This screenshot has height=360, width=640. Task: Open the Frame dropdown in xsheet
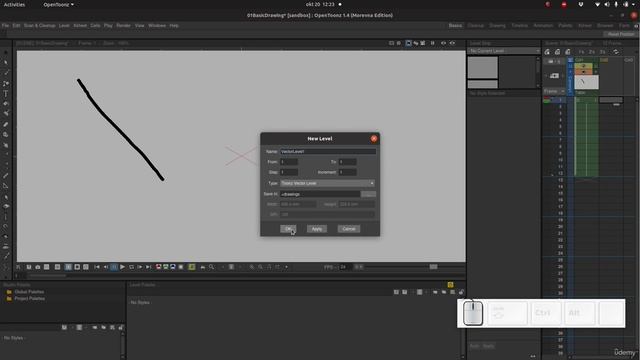[x=553, y=91]
